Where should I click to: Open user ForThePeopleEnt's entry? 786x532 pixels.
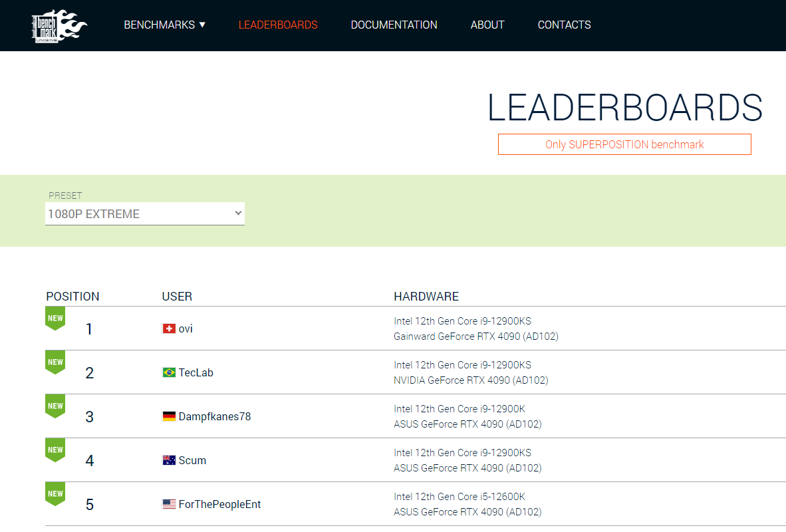point(219,505)
